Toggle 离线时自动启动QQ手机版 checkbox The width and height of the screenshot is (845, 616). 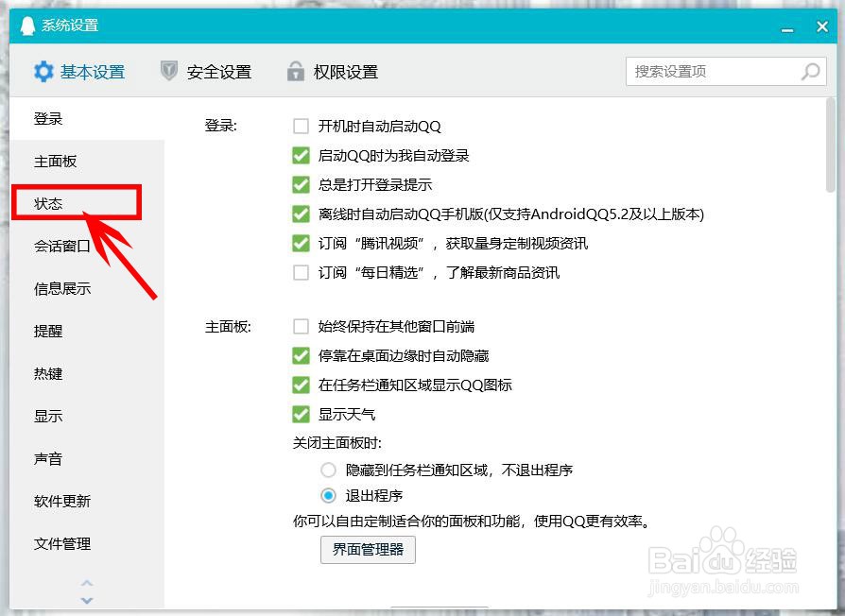tap(301, 214)
